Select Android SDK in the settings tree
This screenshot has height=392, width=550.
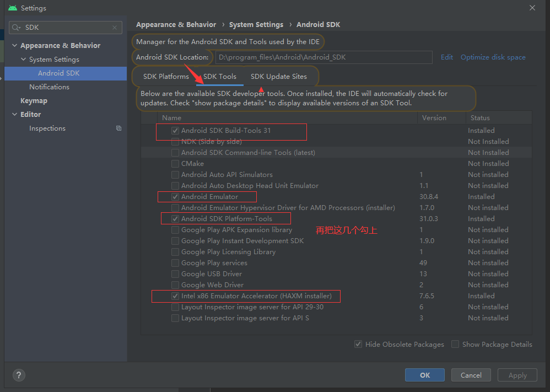(66, 73)
